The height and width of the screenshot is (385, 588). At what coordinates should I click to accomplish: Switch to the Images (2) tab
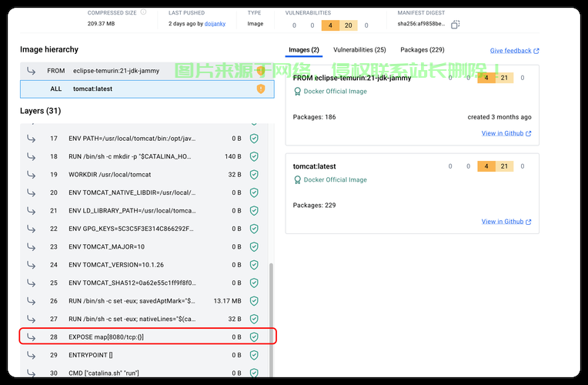coord(304,50)
